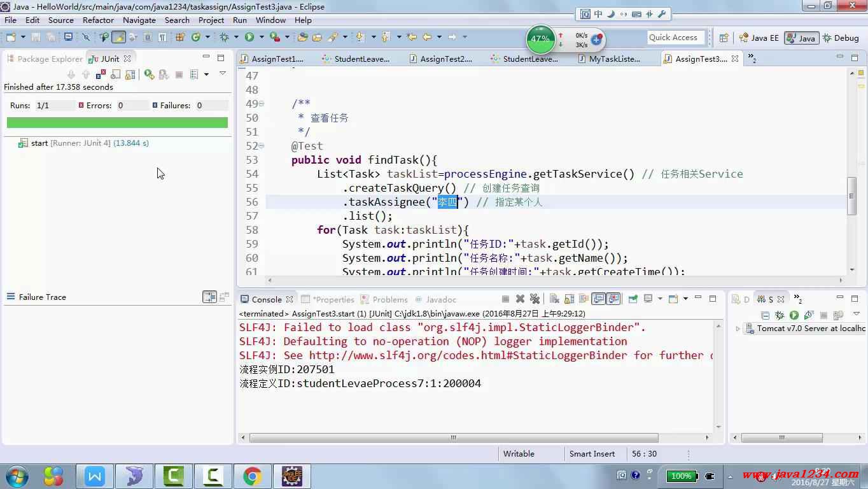The width and height of the screenshot is (868, 489).
Task: Open the New wizard dropdown arrow
Action: pos(23,37)
